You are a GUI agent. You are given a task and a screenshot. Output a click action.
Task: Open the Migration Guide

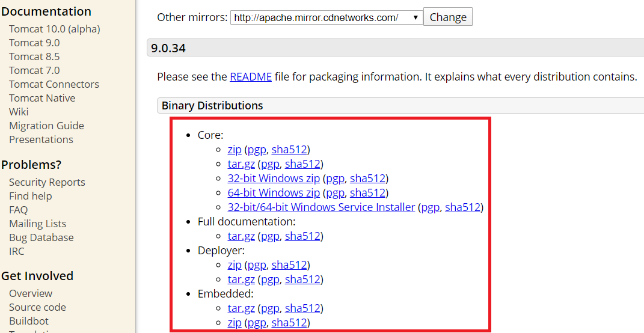[46, 126]
